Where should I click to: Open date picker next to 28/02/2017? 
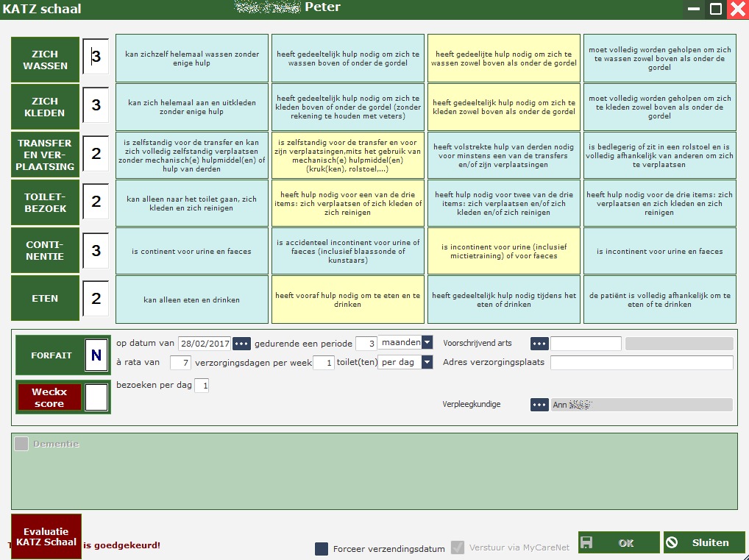click(x=241, y=344)
